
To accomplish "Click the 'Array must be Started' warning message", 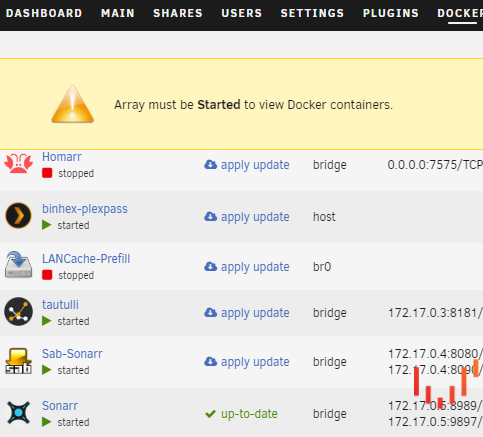I will tap(253, 105).
